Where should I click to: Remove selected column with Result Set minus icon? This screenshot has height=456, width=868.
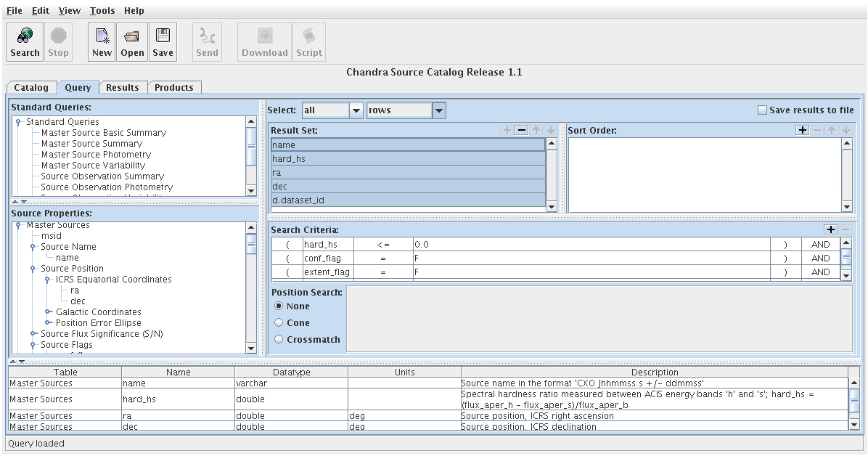521,130
